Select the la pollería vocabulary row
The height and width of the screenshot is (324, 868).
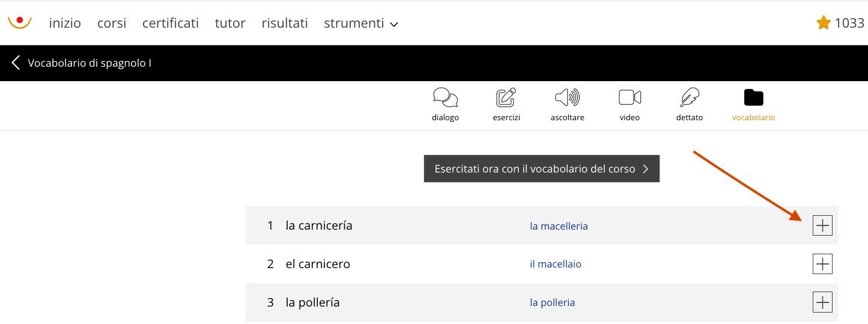tap(542, 302)
